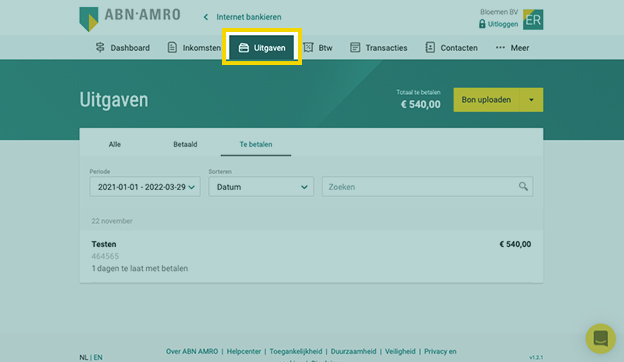Open the chat widget button
Image resolution: width=624 pixels, height=362 pixels.
coord(601,339)
